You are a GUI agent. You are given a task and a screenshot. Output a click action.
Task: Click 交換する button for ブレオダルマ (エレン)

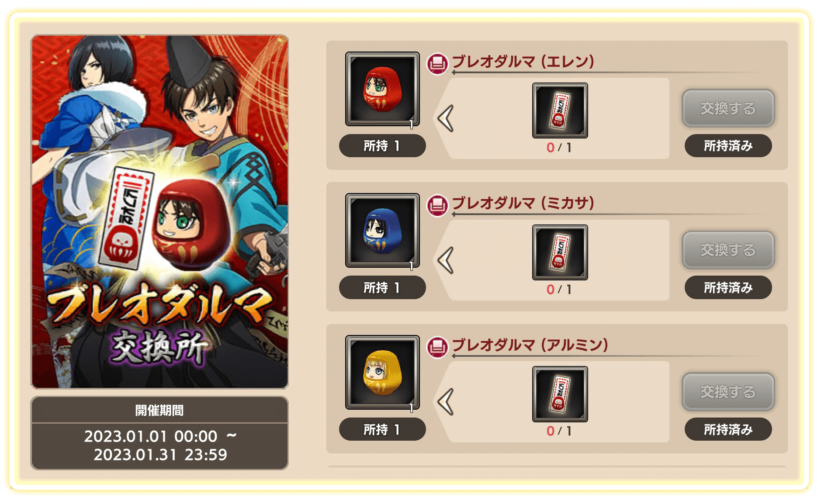click(x=728, y=108)
